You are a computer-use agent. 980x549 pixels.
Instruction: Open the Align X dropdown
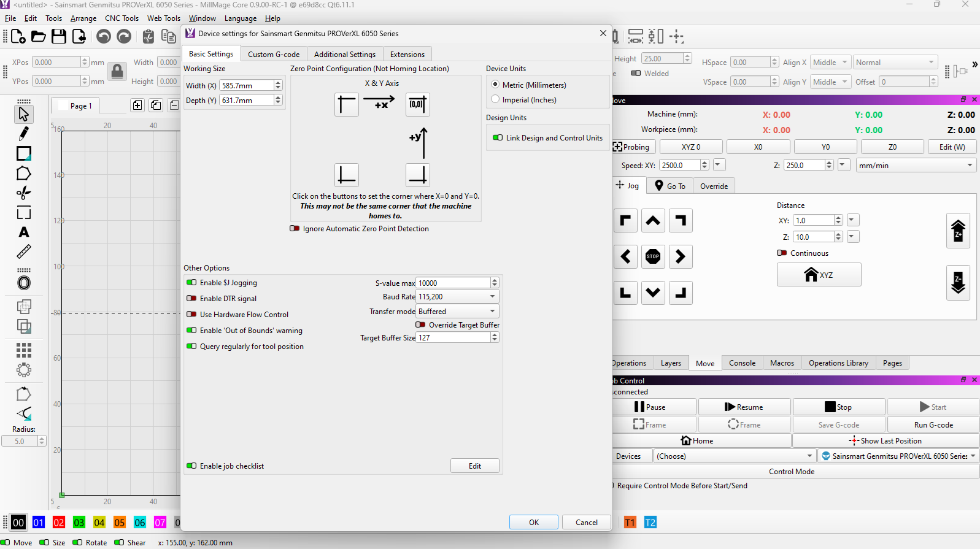(830, 63)
